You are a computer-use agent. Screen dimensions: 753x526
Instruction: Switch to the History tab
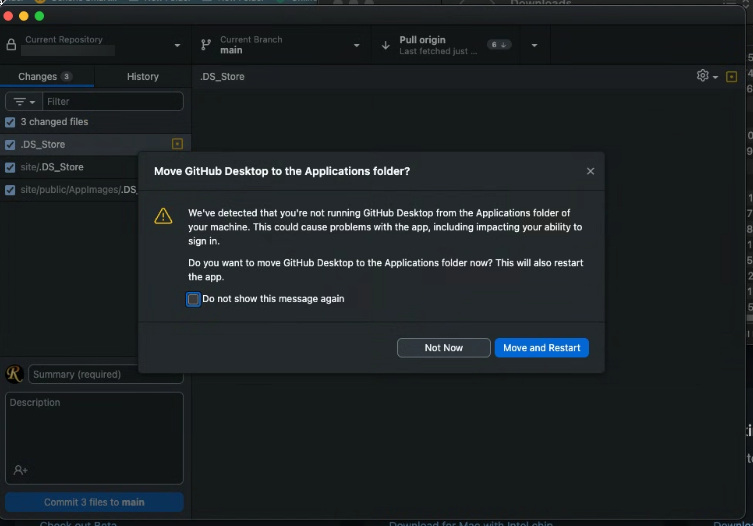pos(143,76)
